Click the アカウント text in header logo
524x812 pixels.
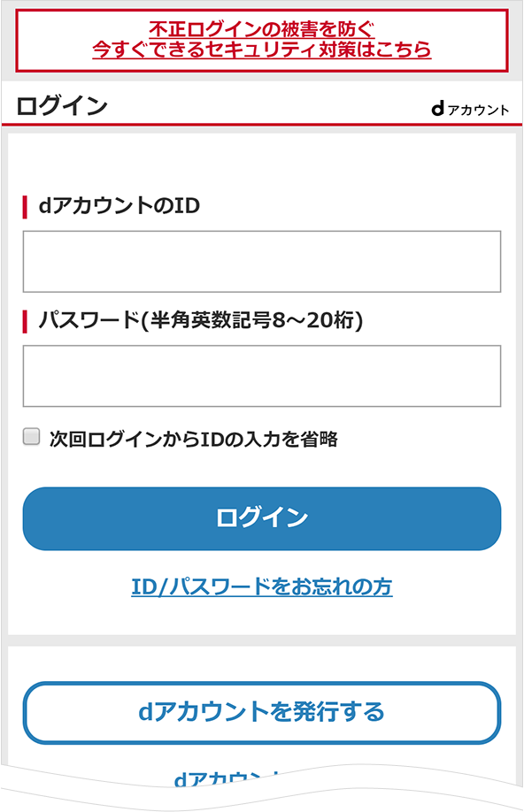(478, 111)
